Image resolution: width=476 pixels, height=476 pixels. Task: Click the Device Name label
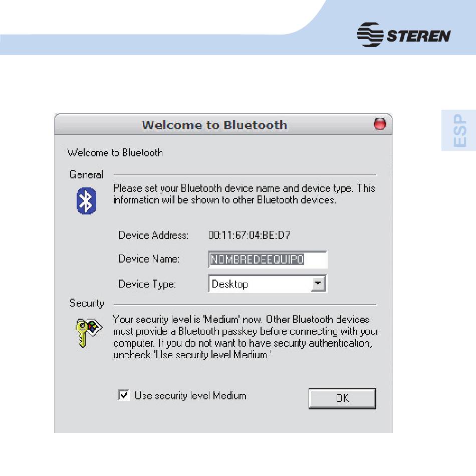pos(149,259)
